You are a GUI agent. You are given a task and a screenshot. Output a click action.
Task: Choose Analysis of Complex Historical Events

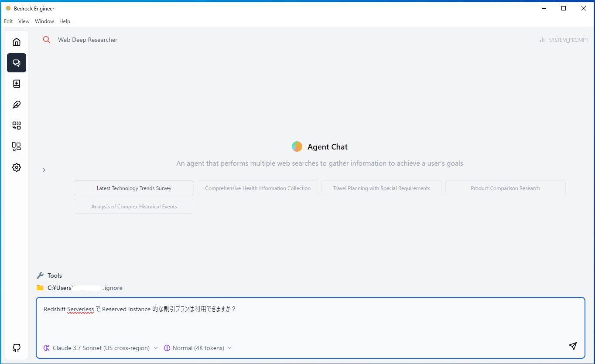[x=134, y=206]
